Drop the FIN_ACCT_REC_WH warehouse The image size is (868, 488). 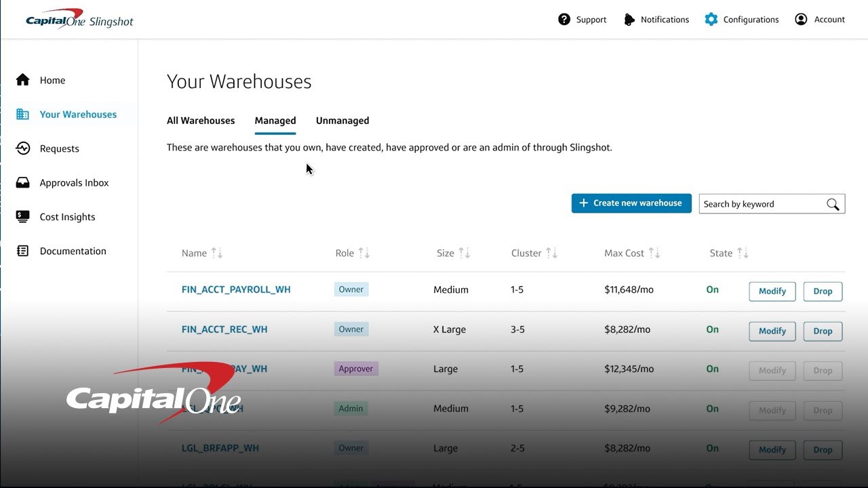(823, 331)
